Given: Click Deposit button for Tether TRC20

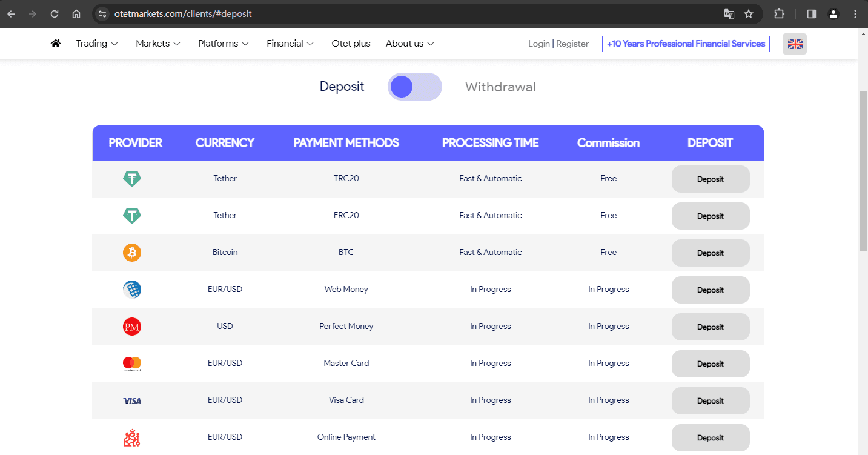Looking at the screenshot, I should click(711, 179).
